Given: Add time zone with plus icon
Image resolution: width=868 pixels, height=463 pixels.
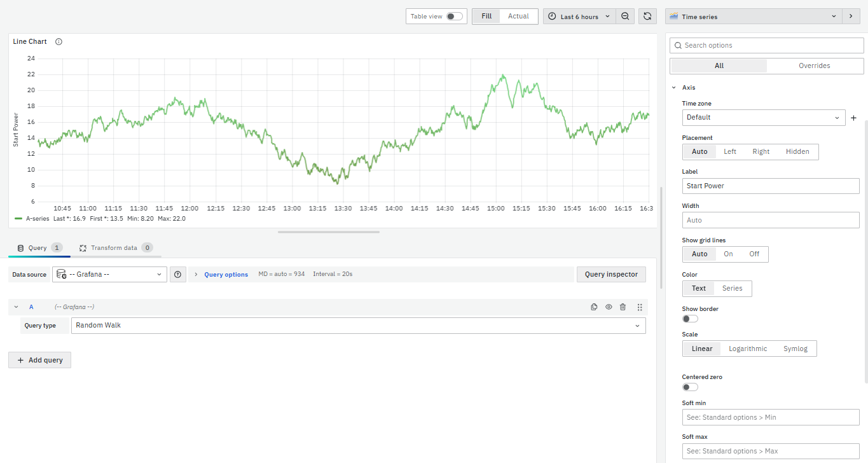Looking at the screenshot, I should 853,118.
